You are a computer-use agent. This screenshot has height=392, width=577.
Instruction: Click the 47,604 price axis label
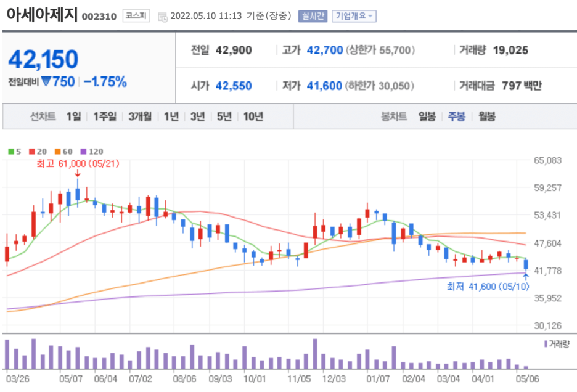click(548, 243)
